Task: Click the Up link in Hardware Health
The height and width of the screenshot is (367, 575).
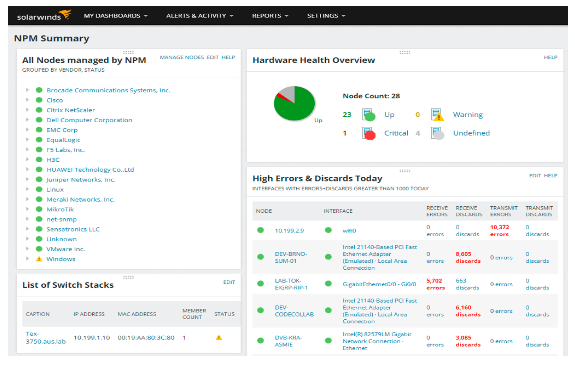Action: pyautogui.click(x=389, y=114)
